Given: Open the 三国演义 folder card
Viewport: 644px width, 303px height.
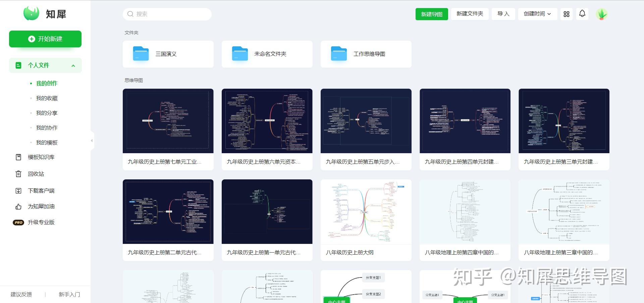Looking at the screenshot, I should 168,54.
